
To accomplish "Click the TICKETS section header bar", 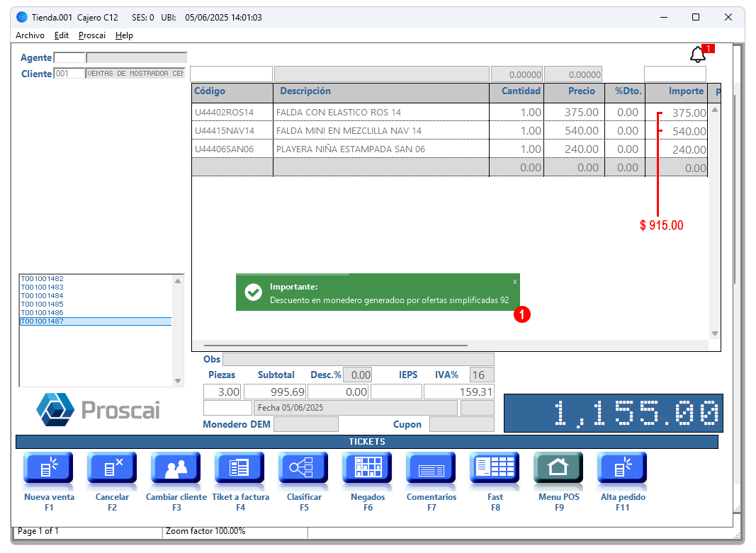I will [x=367, y=442].
